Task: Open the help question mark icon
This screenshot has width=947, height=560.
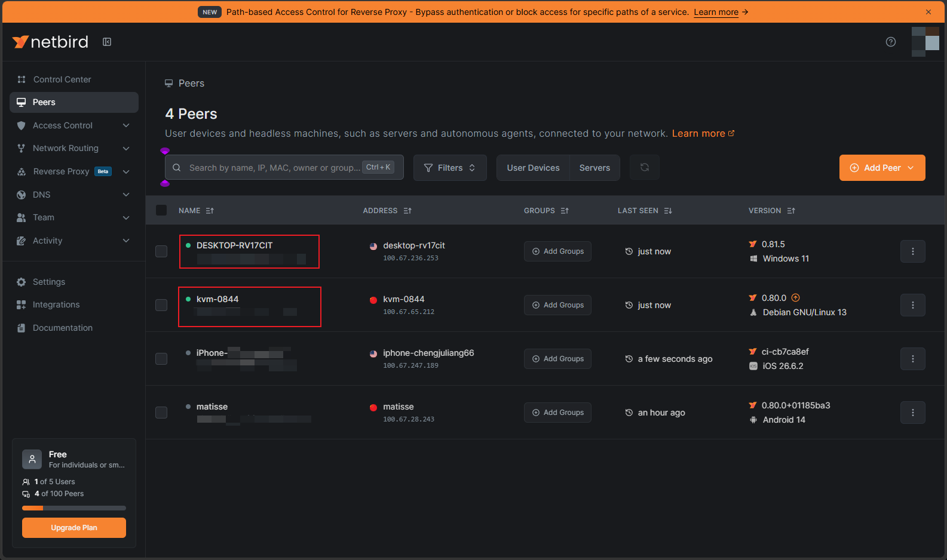Action: click(x=890, y=42)
